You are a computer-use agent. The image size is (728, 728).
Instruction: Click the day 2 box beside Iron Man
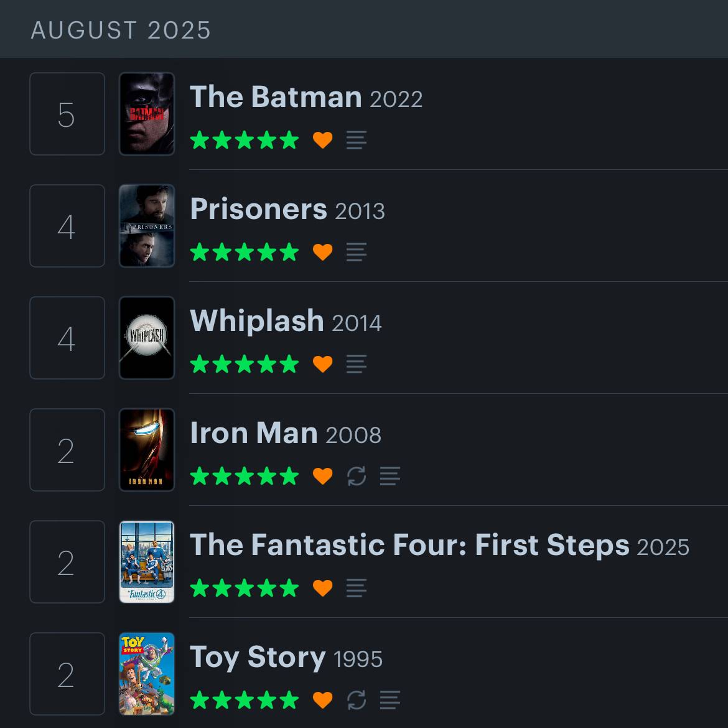67,450
